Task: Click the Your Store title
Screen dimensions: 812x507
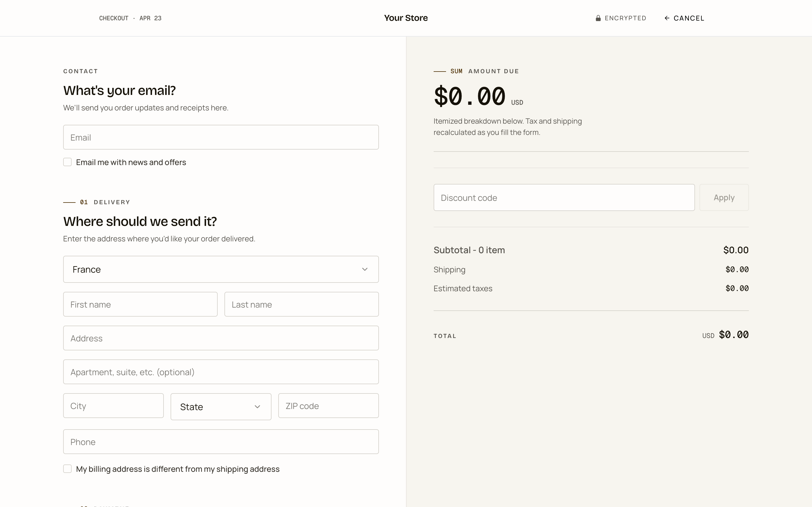Action: pyautogui.click(x=406, y=18)
